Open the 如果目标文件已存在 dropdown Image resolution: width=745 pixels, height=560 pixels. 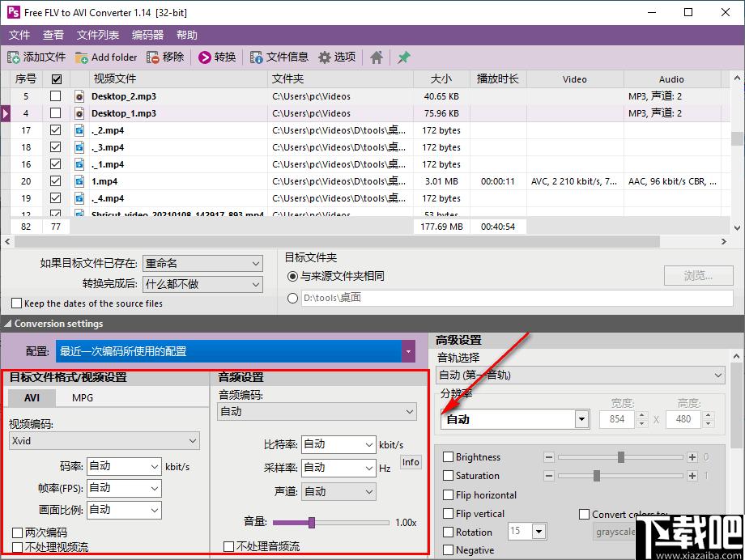[203, 264]
